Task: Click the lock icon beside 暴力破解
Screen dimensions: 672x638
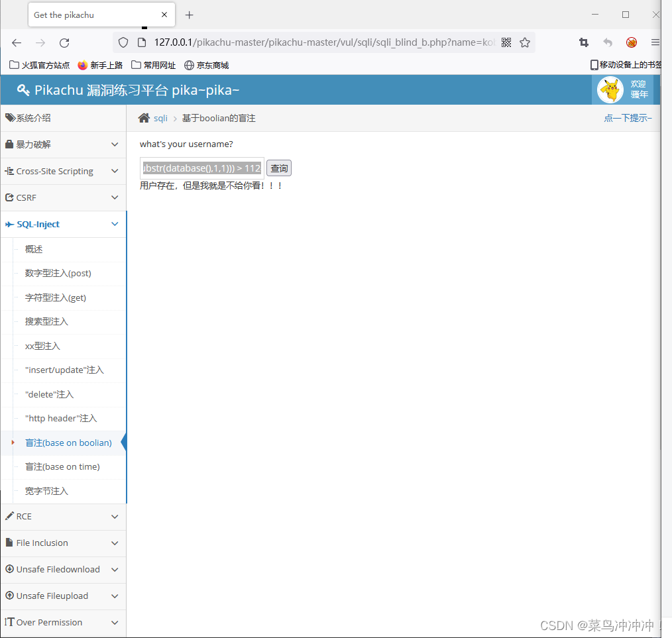Action: coord(9,144)
